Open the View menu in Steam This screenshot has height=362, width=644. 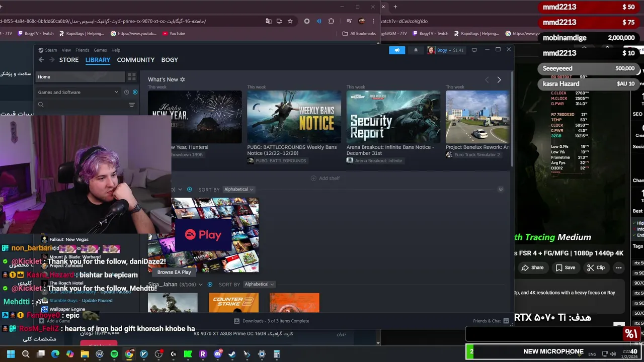click(66, 50)
